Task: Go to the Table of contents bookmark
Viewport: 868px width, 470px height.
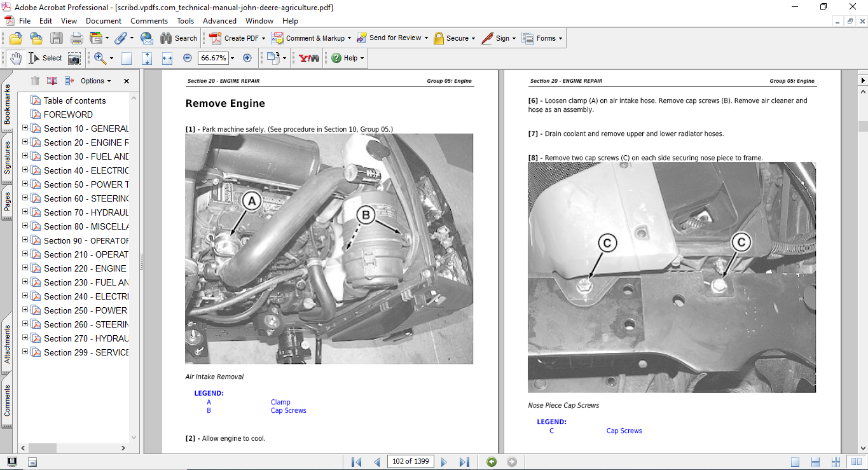Action: (76, 100)
